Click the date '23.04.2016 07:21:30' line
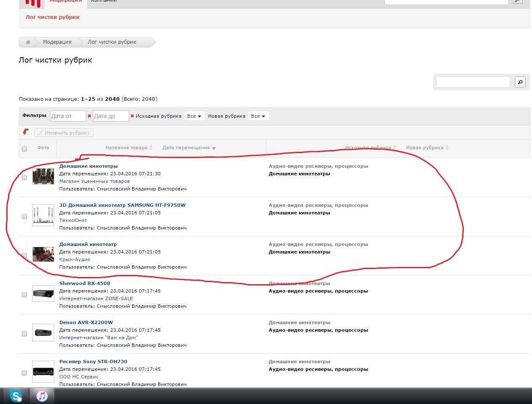The height and width of the screenshot is (404, 532). [x=110, y=174]
